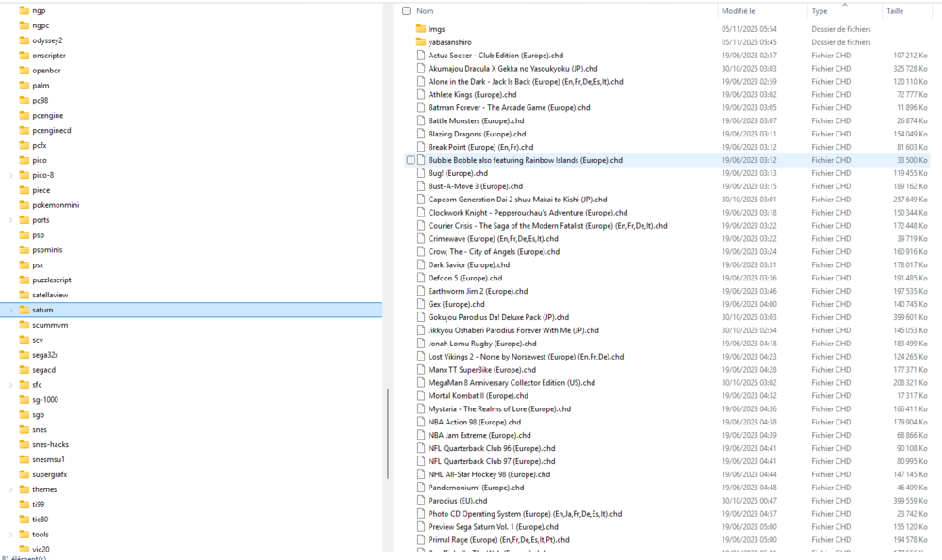Select Preview Sega Saturn Vol. 1 file
This screenshot has width=942, height=560.
pos(493,527)
